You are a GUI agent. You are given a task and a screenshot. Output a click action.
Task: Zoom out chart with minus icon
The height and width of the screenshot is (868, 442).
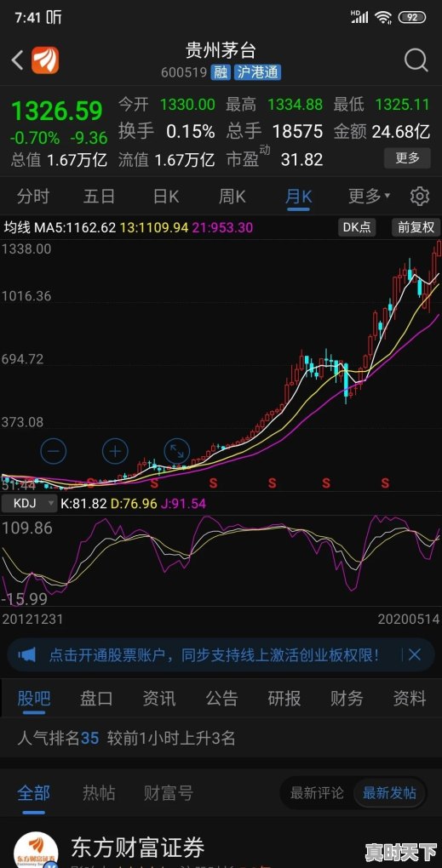point(53,451)
